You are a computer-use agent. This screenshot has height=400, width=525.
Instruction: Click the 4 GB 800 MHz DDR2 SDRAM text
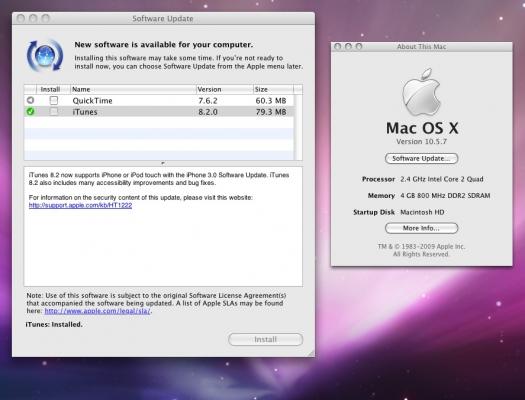coord(445,195)
